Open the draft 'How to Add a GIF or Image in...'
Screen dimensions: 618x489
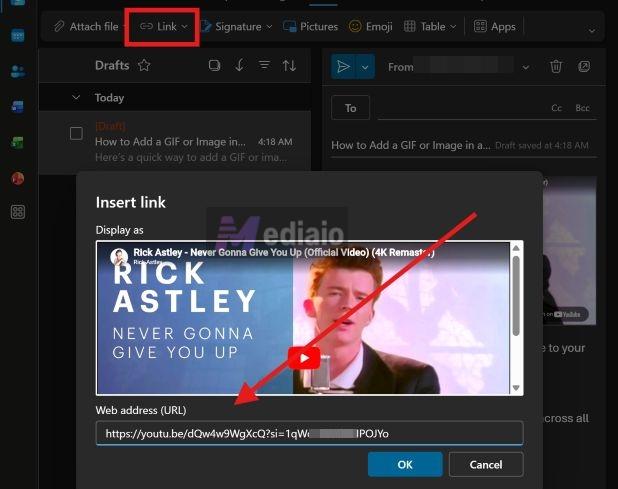175,142
